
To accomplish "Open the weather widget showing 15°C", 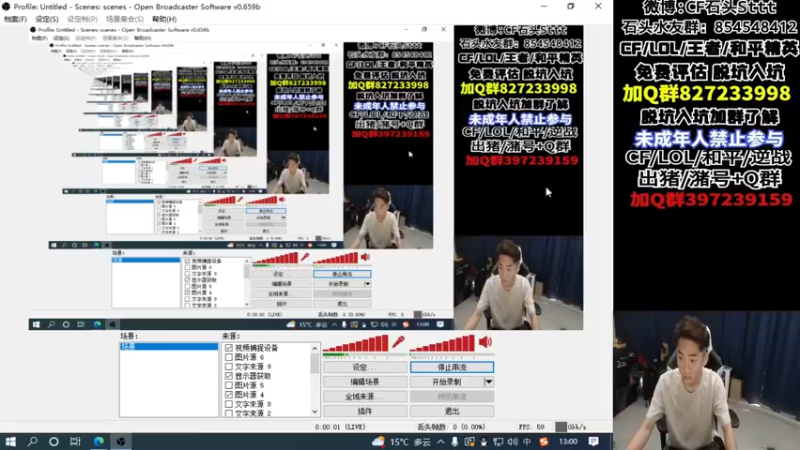I will coord(401,442).
